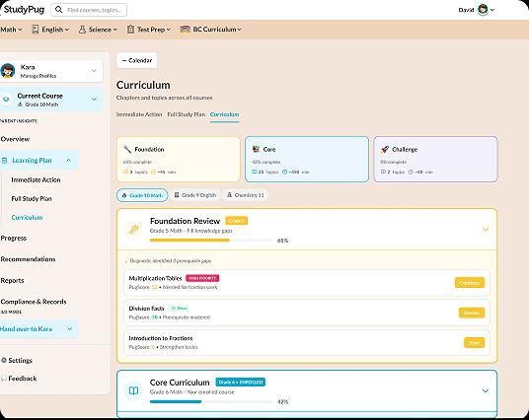Screen dimensions: 529x420
Task: Open Full Study Plan in sidebar
Action: 32,198
